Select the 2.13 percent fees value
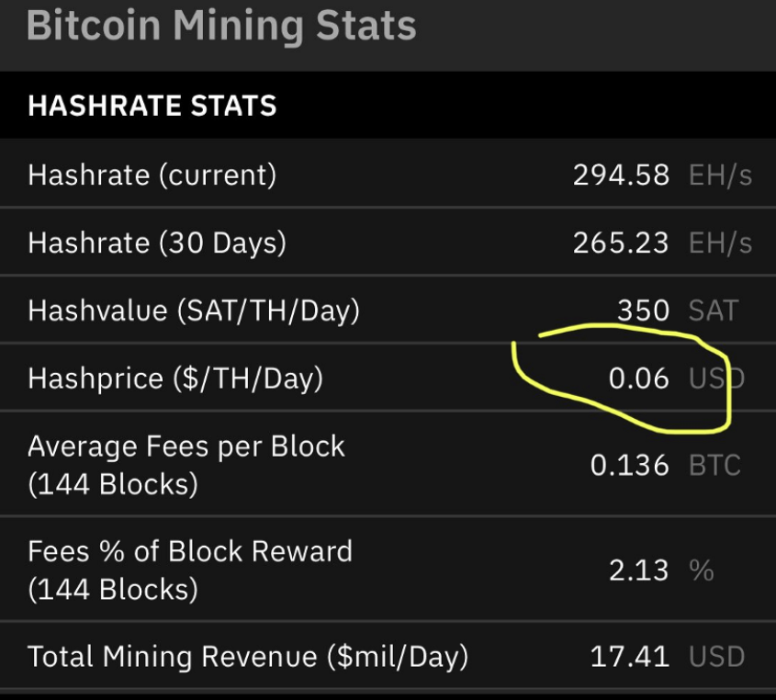The image size is (776, 700). [x=639, y=570]
